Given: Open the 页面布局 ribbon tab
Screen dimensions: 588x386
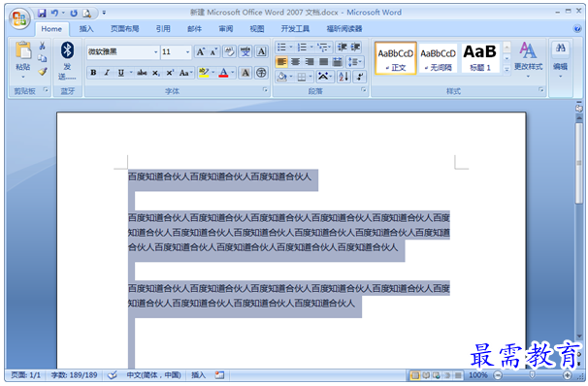Looking at the screenshot, I should pyautogui.click(x=124, y=29).
